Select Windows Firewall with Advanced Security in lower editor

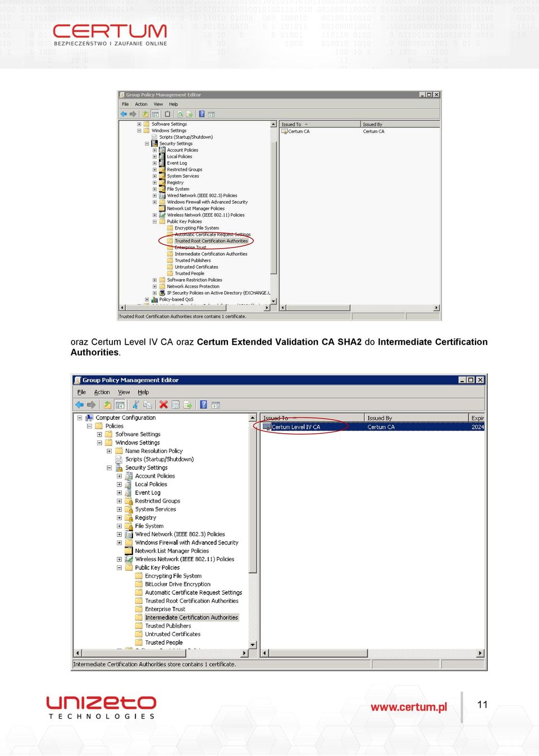point(186,543)
